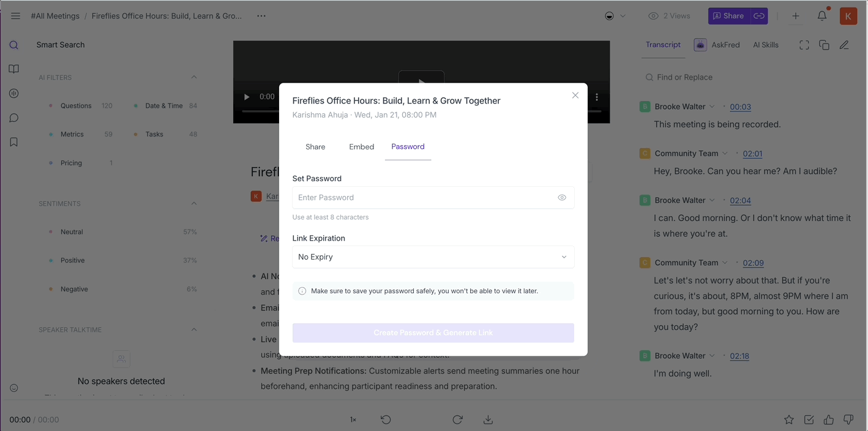Click the fullscreen expand transcript icon
The image size is (868, 431).
[x=804, y=45]
